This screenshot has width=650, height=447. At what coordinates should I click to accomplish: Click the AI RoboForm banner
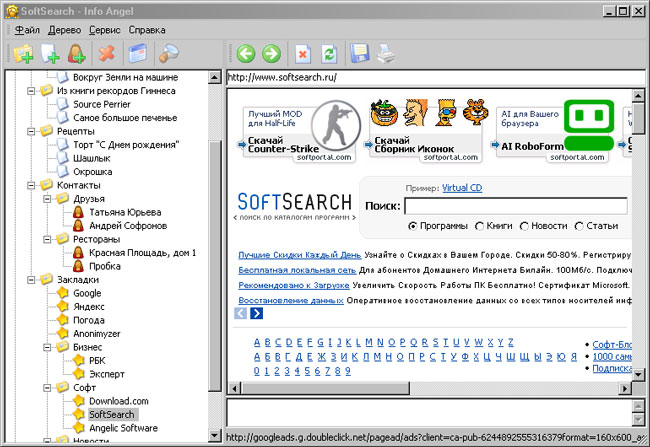pos(553,132)
